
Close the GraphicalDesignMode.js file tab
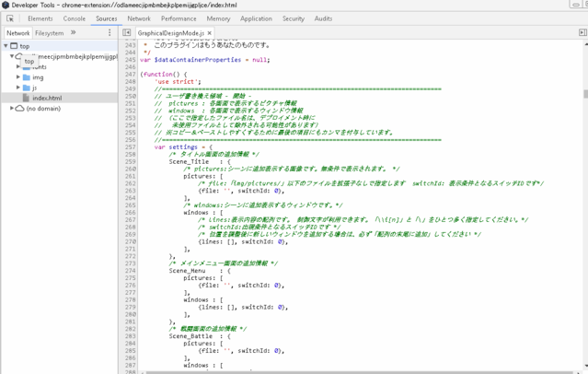(210, 33)
